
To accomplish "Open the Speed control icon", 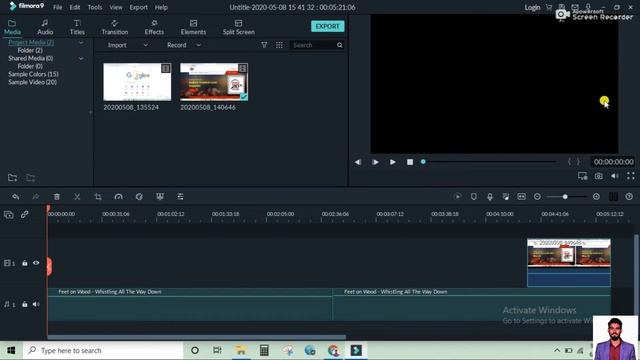I will 118,197.
